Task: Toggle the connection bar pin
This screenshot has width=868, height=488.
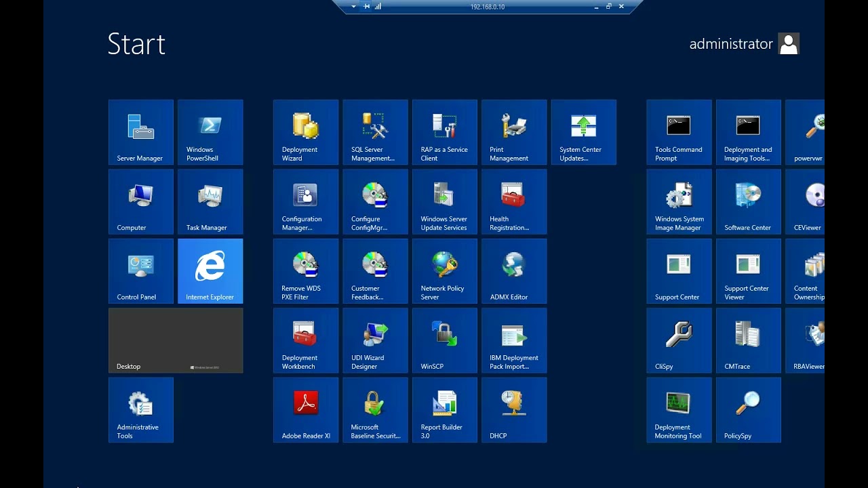Action: (366, 7)
